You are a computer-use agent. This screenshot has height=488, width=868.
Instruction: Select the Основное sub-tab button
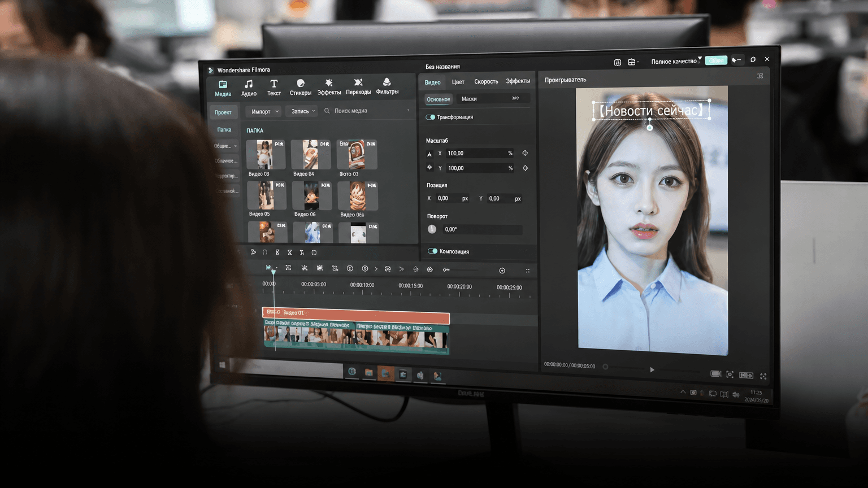tap(439, 99)
